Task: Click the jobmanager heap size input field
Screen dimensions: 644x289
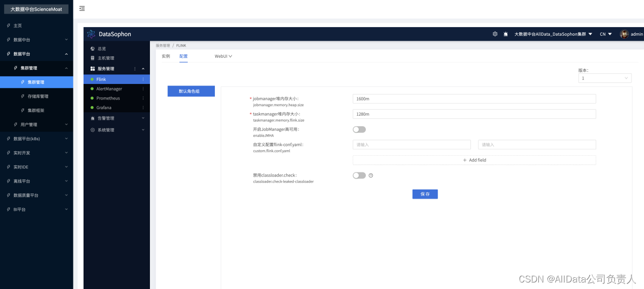Action: tap(474, 99)
